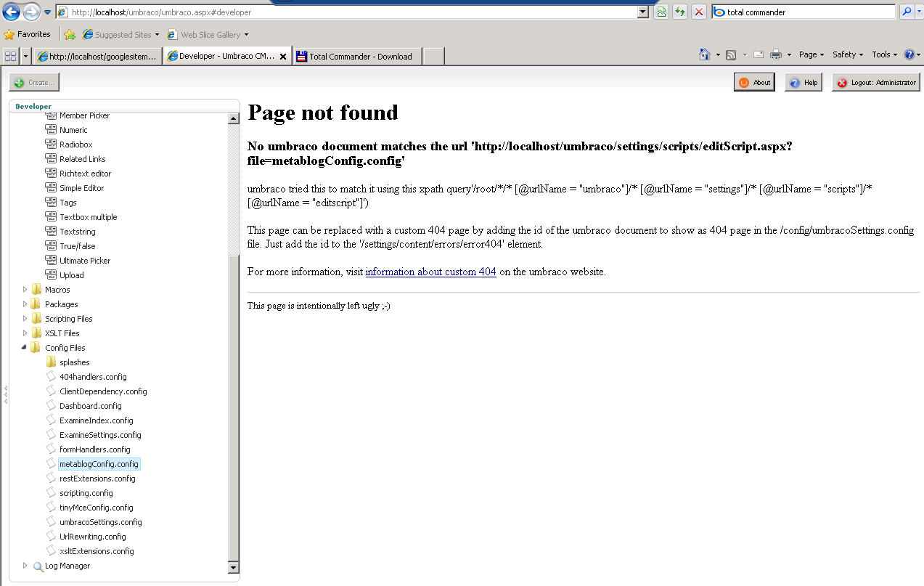Switch to the Total Commander - Download tab

(357, 57)
